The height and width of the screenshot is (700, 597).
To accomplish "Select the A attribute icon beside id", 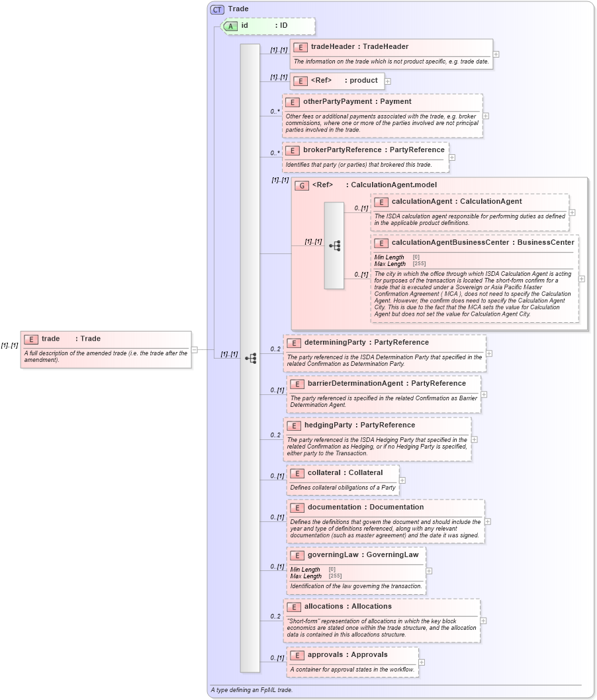I will pyautogui.click(x=231, y=26).
